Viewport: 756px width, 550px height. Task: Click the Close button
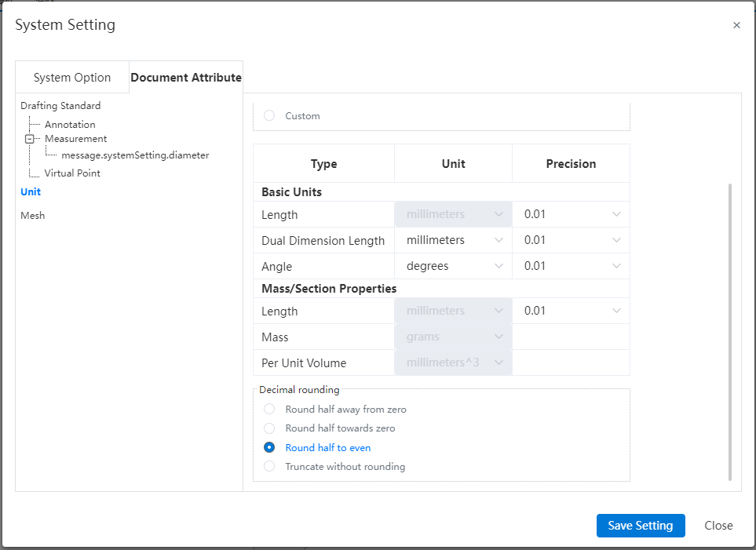point(718,526)
